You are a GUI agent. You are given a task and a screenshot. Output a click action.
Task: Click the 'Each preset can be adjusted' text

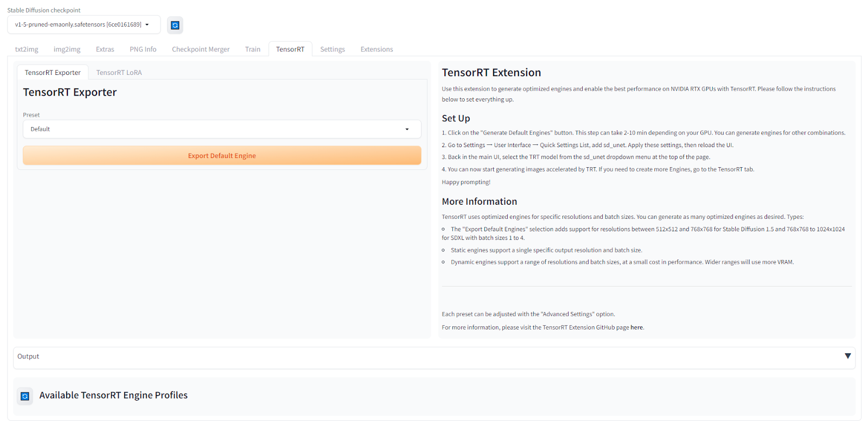point(528,314)
